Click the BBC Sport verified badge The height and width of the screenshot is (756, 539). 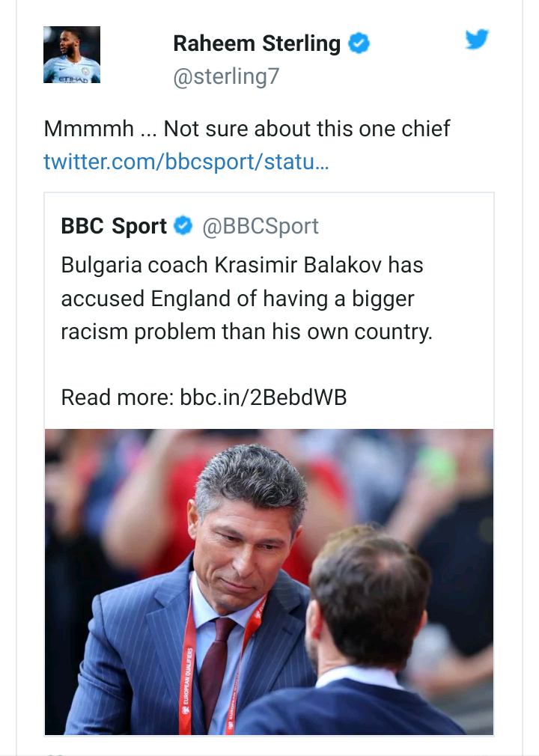pos(183,226)
